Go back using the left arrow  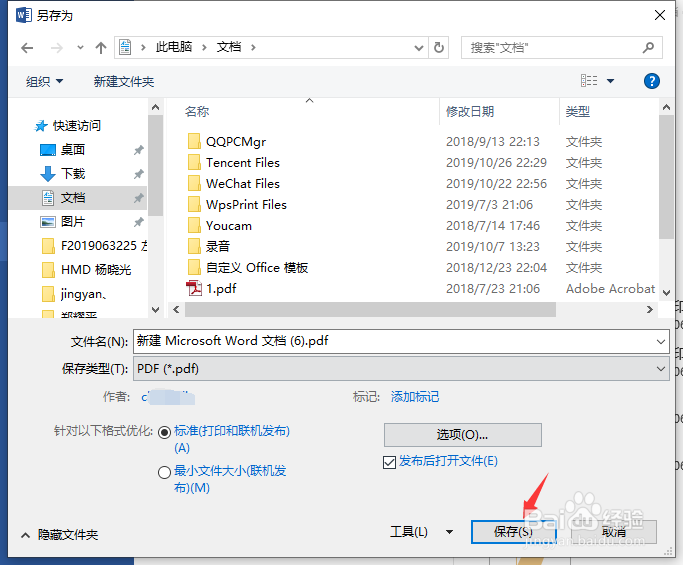click(x=27, y=48)
